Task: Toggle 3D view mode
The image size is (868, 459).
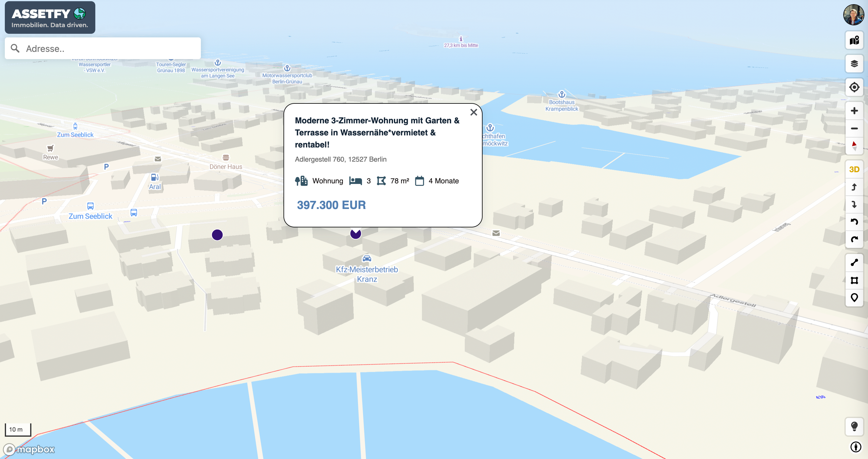Action: (x=854, y=169)
